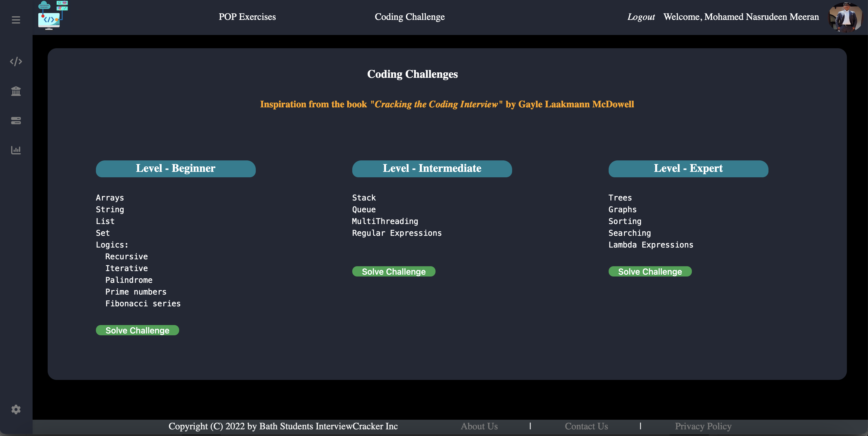
Task: Open settings via the gear icon
Action: (x=15, y=409)
